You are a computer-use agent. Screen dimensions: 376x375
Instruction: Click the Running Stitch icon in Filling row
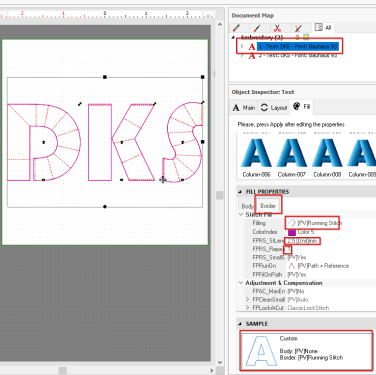click(292, 223)
